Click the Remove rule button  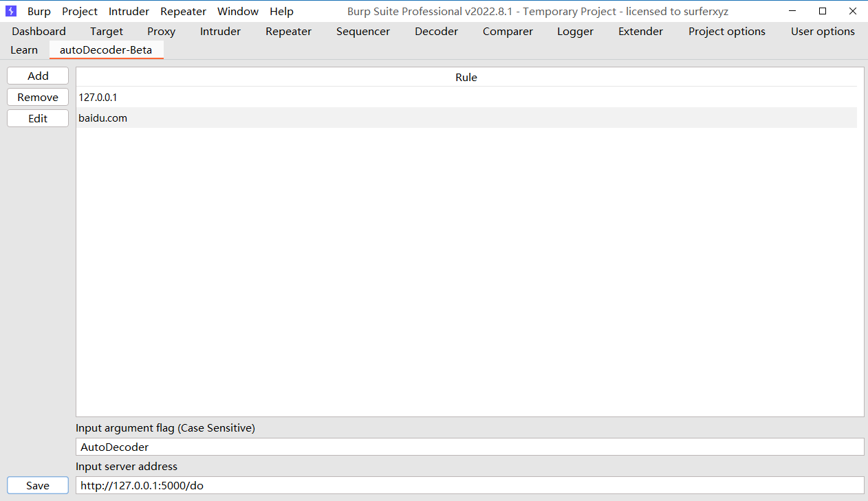click(x=38, y=97)
